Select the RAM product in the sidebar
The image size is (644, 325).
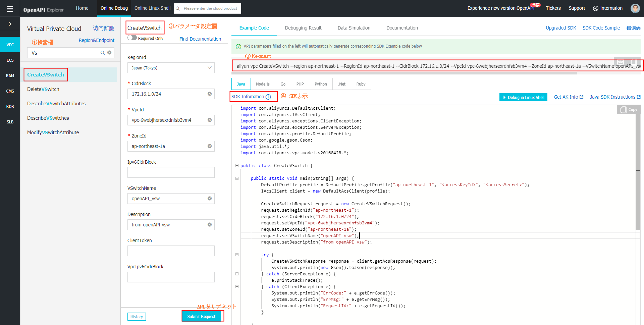coord(10,75)
